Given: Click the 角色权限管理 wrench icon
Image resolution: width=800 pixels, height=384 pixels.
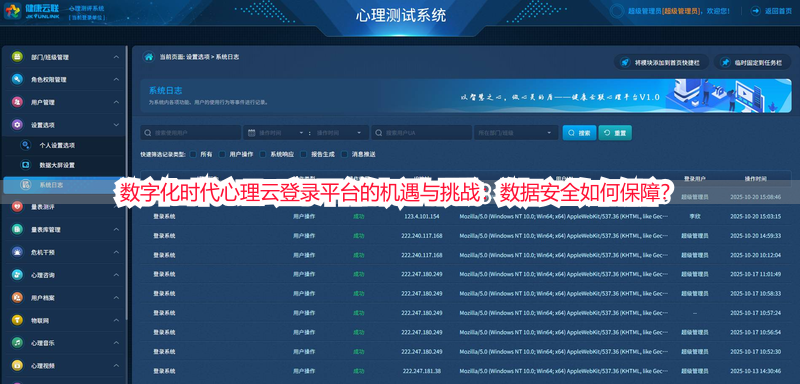Looking at the screenshot, I should tap(17, 79).
